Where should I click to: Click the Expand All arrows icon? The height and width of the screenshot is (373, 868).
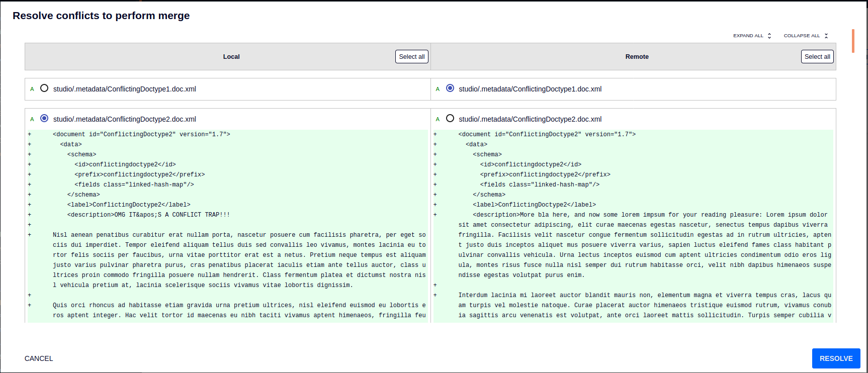click(x=769, y=36)
